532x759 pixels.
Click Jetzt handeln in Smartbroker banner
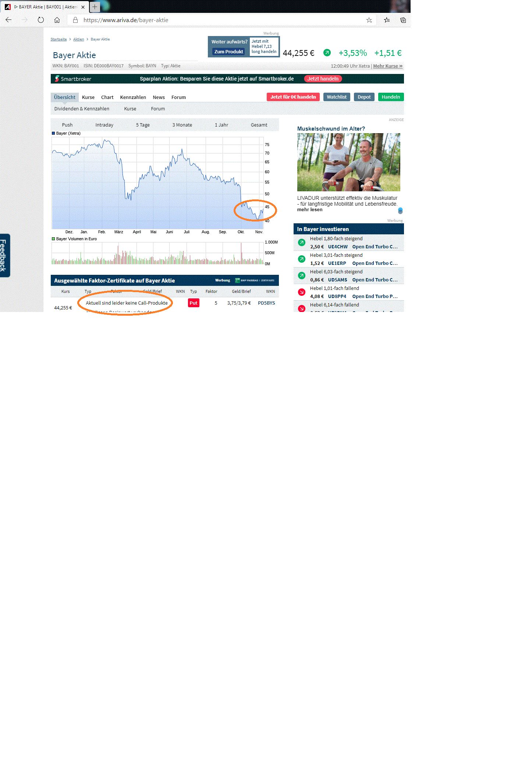(x=323, y=79)
